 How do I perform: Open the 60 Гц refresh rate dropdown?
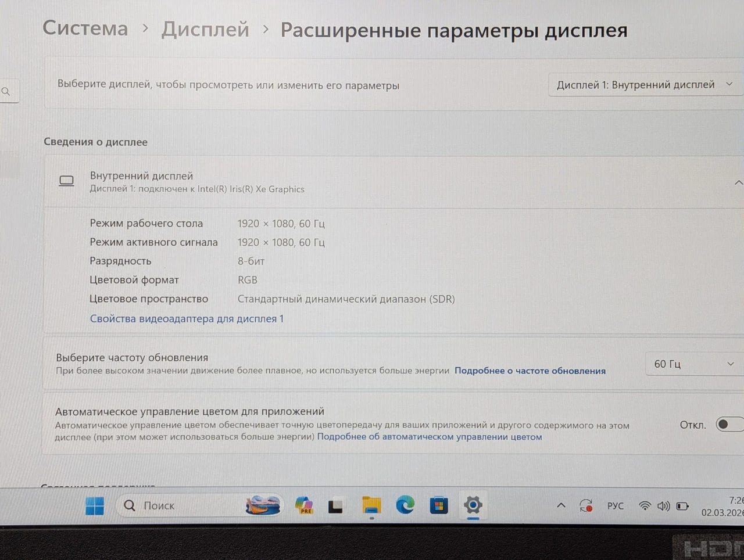pyautogui.click(x=695, y=364)
